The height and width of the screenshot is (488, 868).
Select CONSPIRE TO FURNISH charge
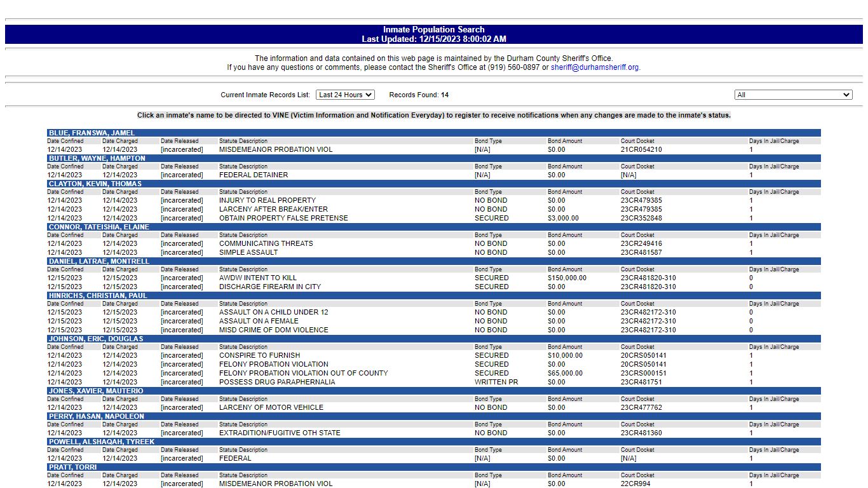(x=260, y=355)
